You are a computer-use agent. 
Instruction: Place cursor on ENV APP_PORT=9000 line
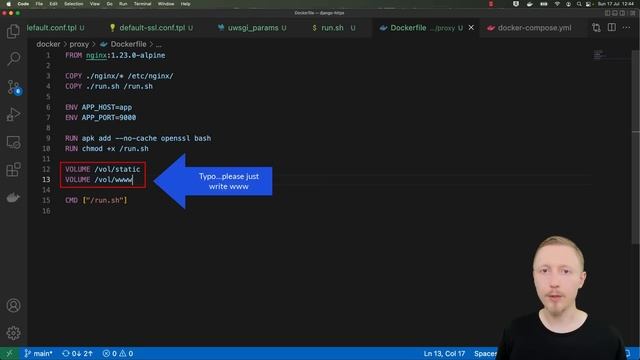[100, 118]
